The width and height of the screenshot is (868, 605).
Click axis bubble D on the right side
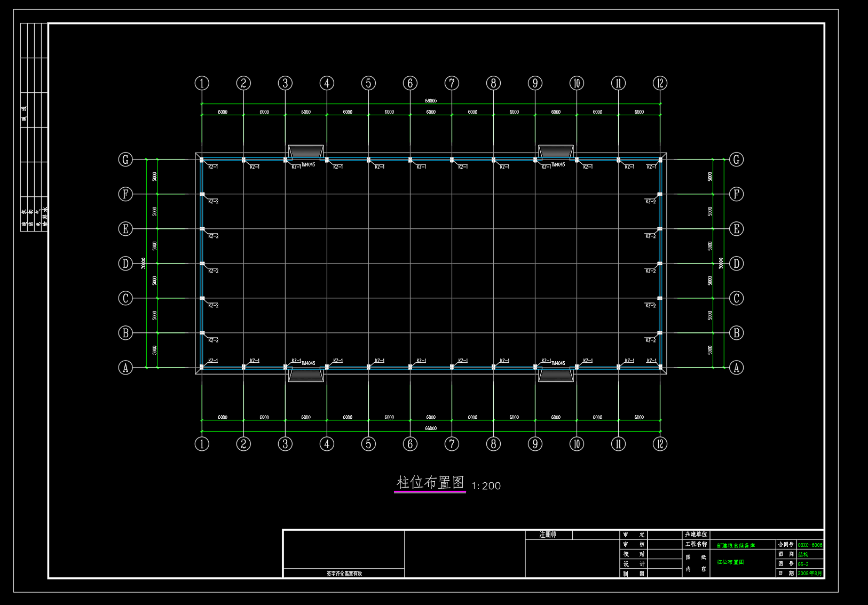737,264
